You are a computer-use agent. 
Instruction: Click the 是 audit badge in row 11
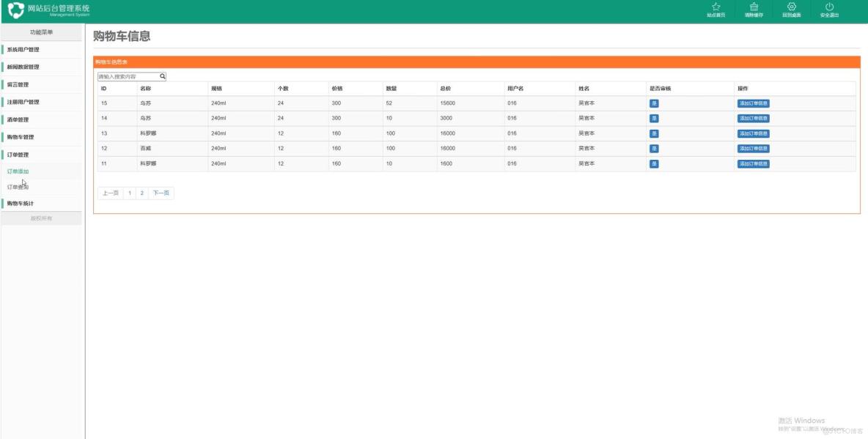click(654, 164)
